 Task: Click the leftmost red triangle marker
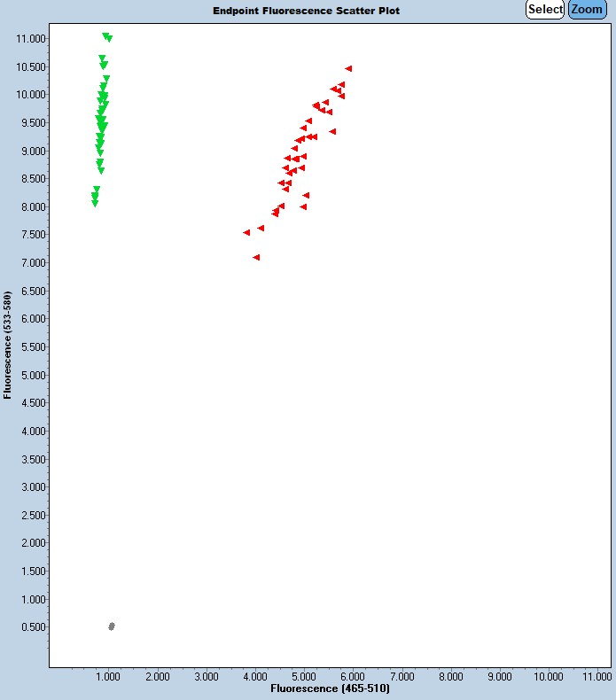coord(246,232)
